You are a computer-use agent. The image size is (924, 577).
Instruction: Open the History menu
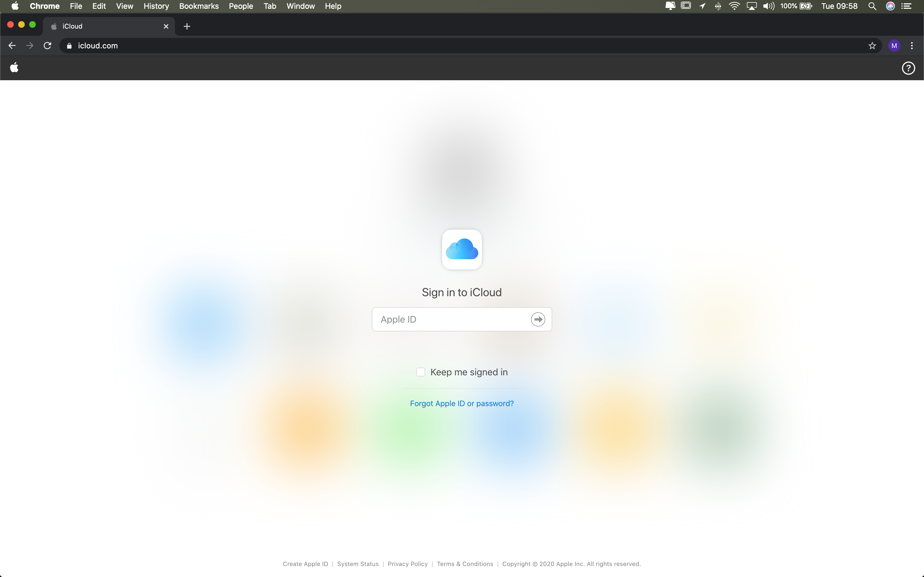click(156, 6)
